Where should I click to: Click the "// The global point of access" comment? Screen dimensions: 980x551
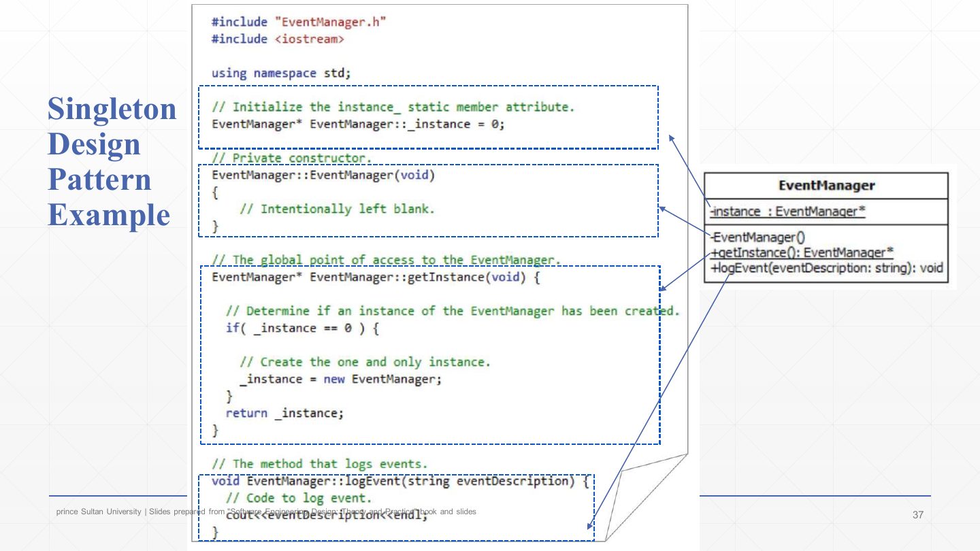[387, 260]
